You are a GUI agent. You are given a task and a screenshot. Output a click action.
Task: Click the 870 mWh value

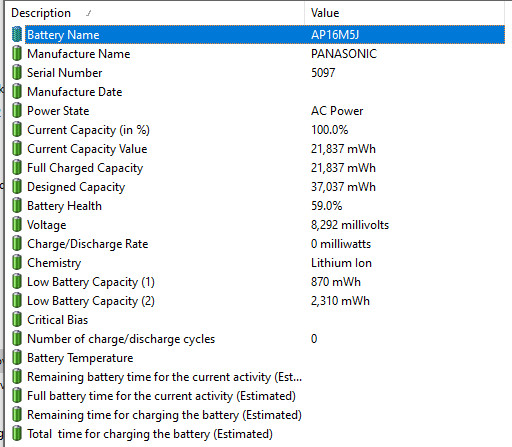point(336,282)
